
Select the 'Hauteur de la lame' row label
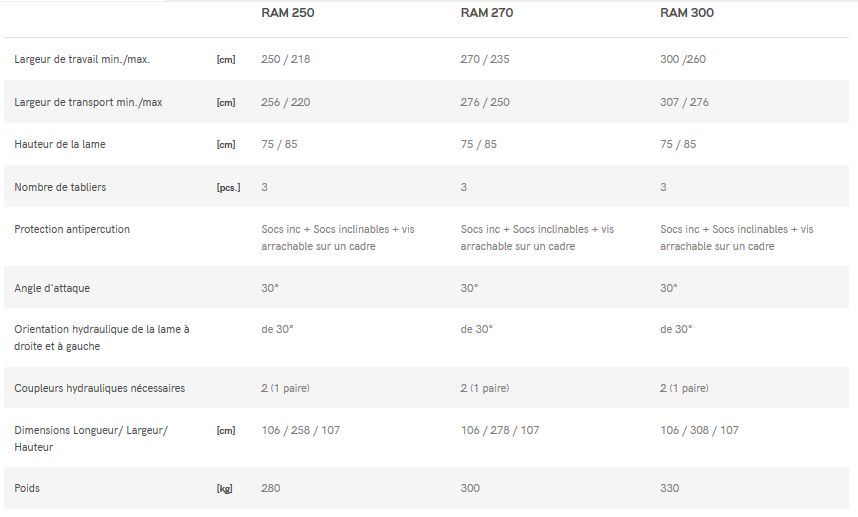click(60, 144)
